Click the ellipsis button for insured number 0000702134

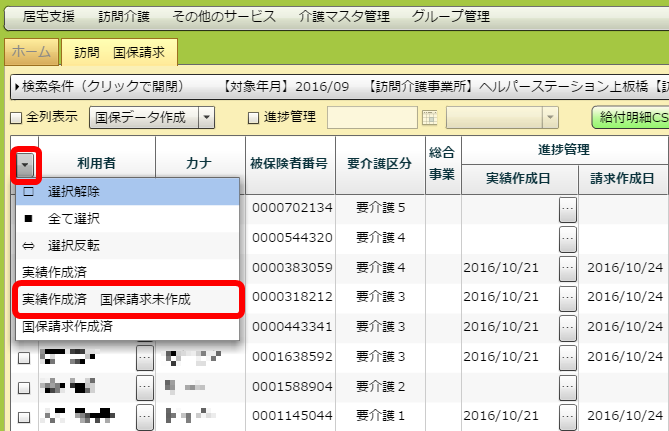(568, 209)
